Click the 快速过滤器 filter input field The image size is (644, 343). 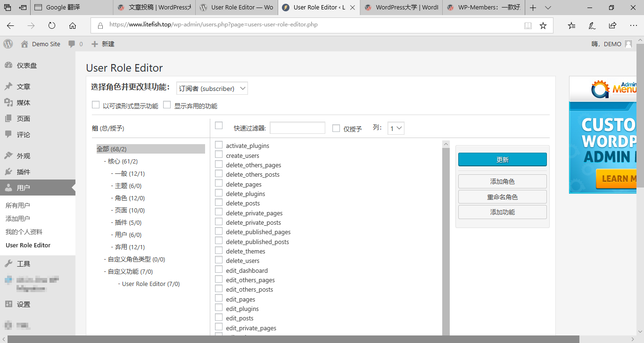click(x=297, y=128)
